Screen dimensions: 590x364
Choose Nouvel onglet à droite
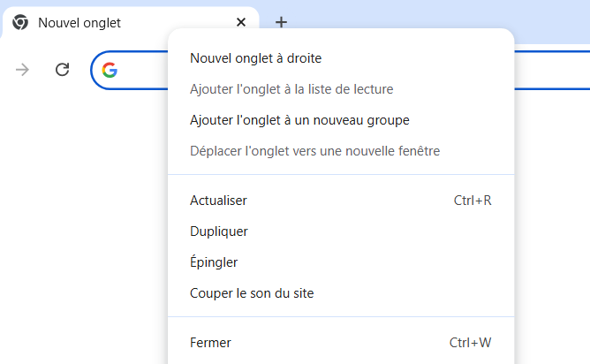(x=255, y=58)
